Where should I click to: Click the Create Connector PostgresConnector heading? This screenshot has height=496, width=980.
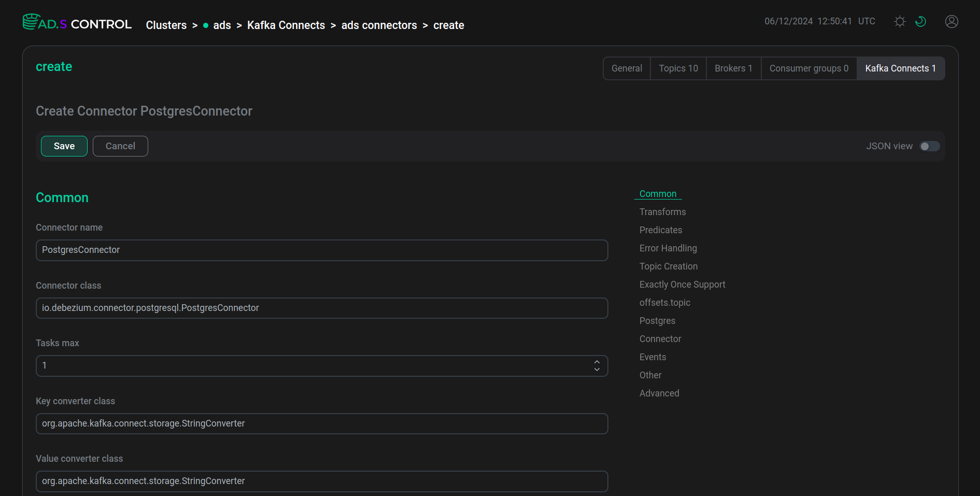[x=144, y=111]
